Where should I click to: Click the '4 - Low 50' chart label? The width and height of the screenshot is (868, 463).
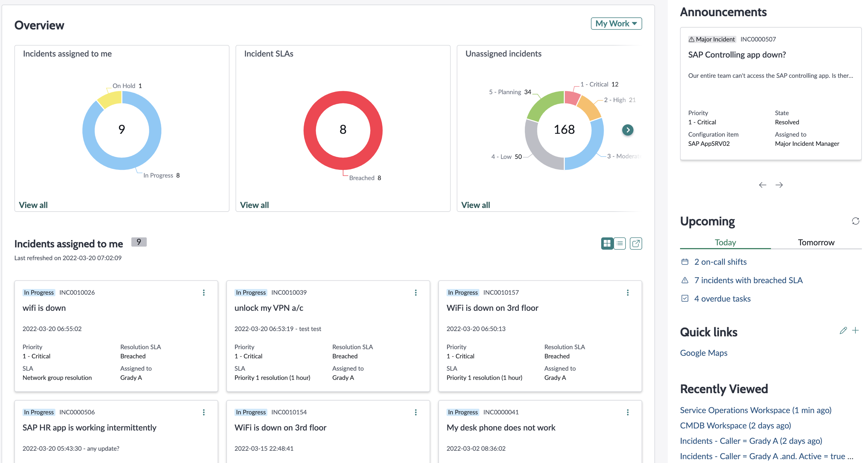click(x=506, y=157)
